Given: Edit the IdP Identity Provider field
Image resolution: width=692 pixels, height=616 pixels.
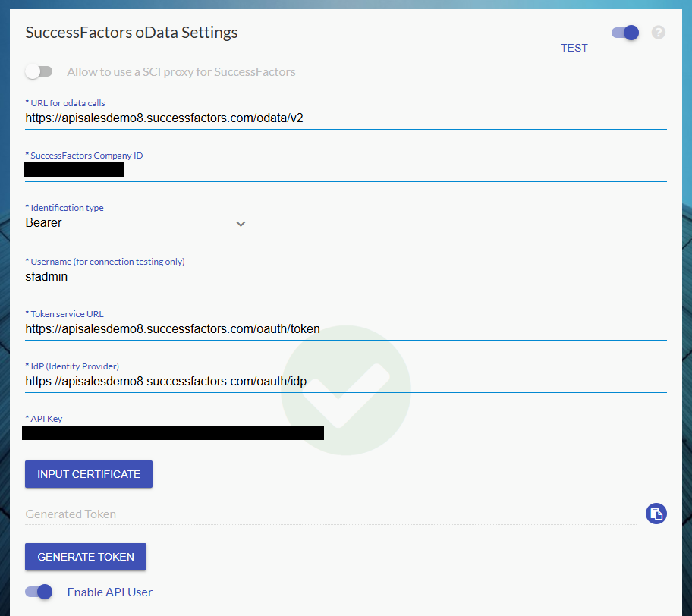Looking at the screenshot, I should [x=345, y=382].
